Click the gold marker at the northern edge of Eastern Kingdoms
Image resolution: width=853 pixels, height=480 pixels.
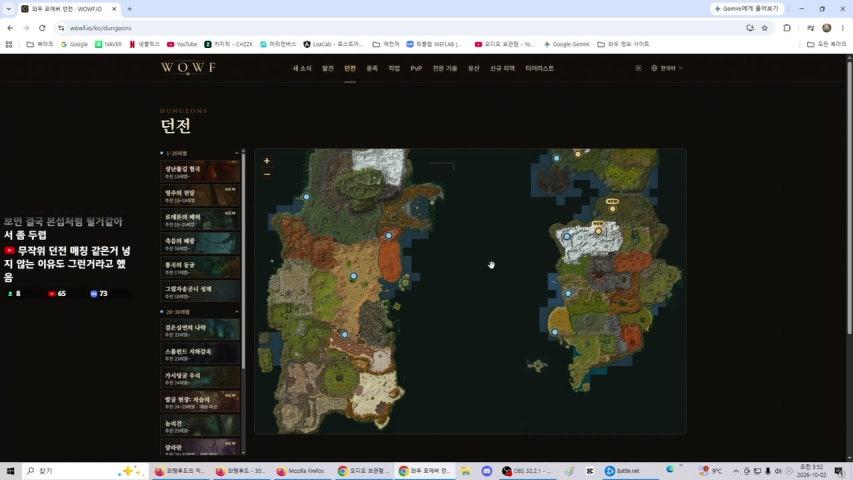(578, 154)
